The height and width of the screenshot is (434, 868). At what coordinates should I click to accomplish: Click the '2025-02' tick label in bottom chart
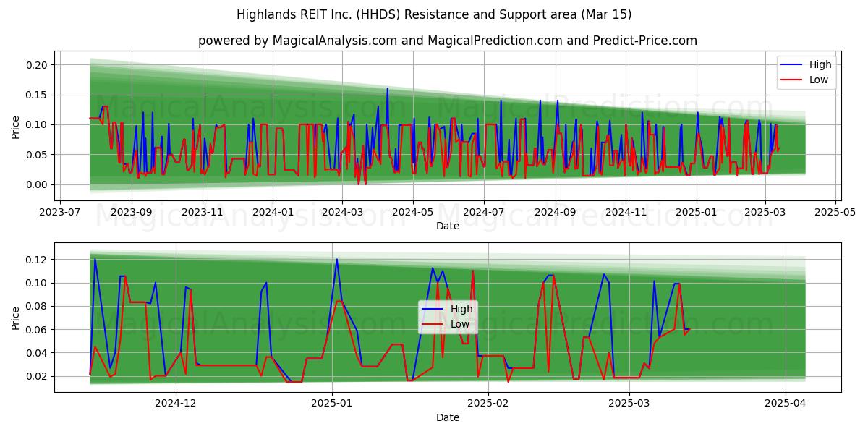[488, 404]
